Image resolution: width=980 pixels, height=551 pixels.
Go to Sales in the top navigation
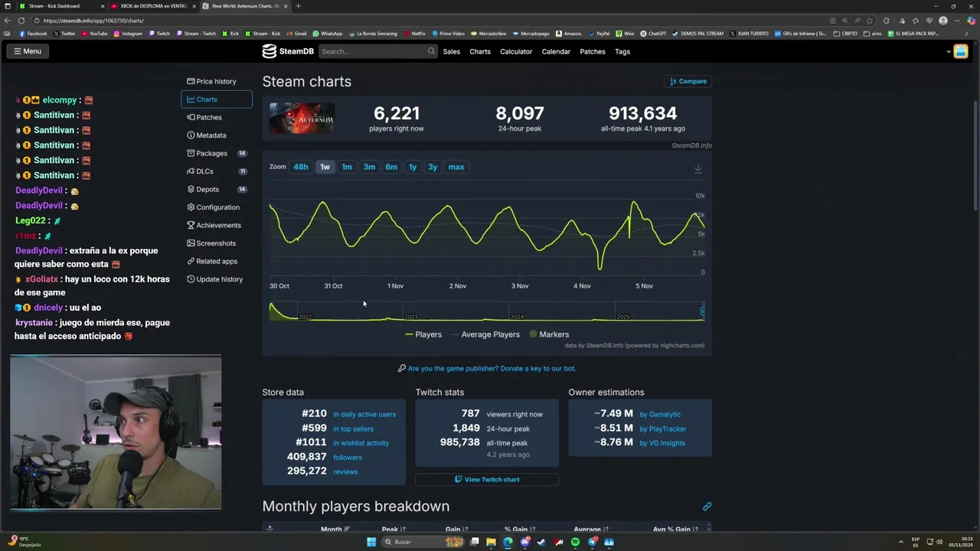(452, 51)
